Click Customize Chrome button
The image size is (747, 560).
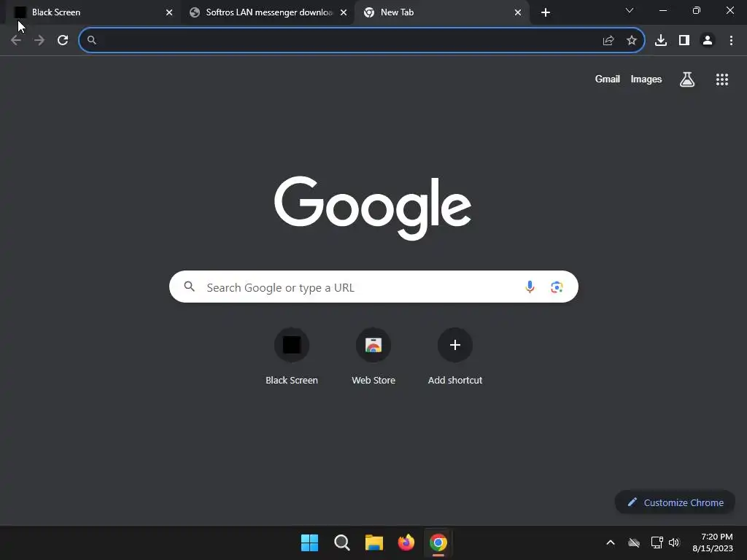click(675, 502)
